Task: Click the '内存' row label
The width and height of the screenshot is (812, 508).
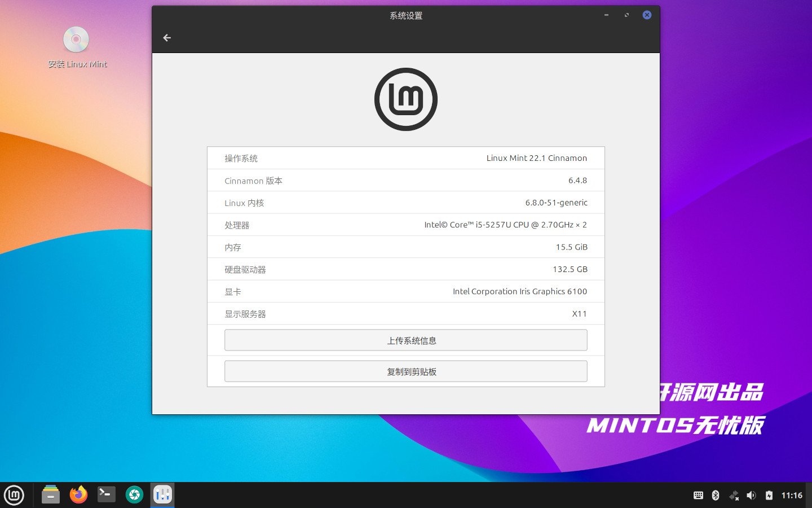Action: (233, 247)
